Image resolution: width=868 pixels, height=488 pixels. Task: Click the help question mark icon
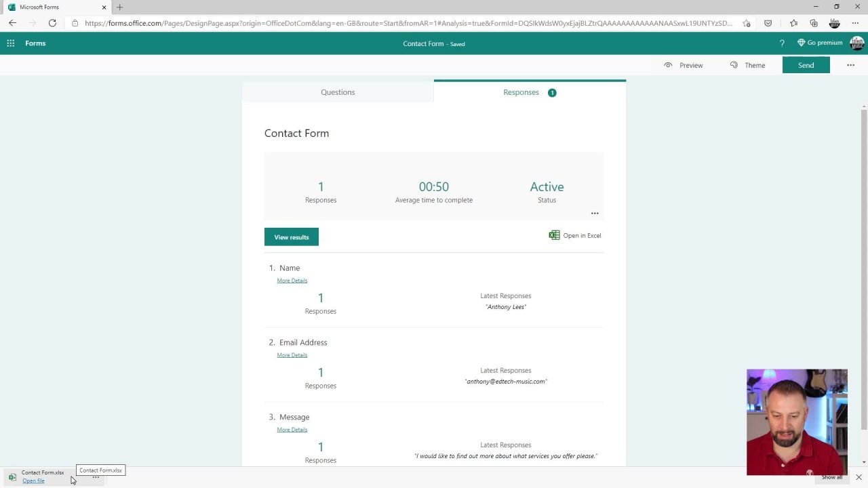pyautogui.click(x=782, y=43)
